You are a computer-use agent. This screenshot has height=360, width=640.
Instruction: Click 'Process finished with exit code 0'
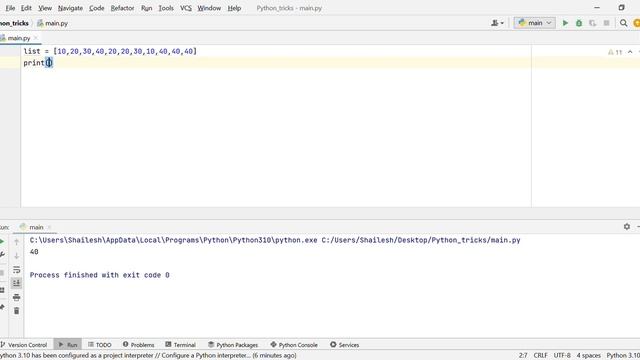pyautogui.click(x=100, y=275)
